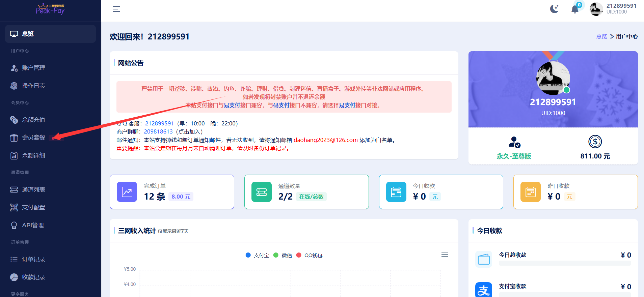Click the 会员套餐 gift icon

click(14, 137)
